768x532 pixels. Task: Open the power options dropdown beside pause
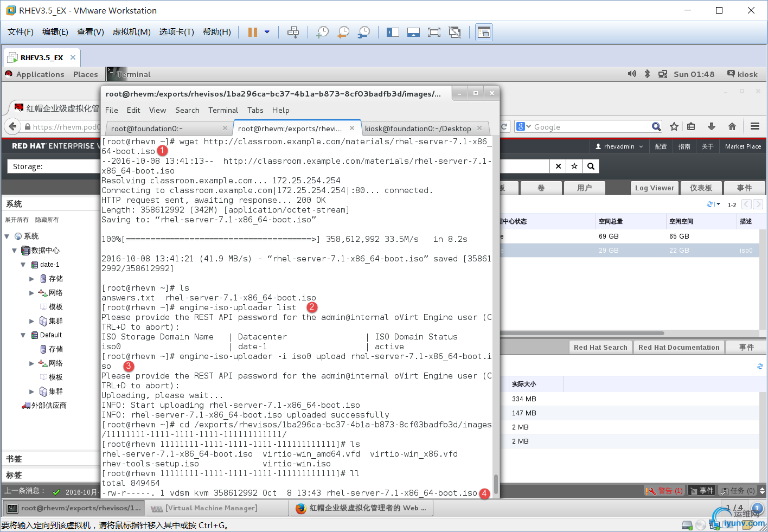click(x=267, y=33)
